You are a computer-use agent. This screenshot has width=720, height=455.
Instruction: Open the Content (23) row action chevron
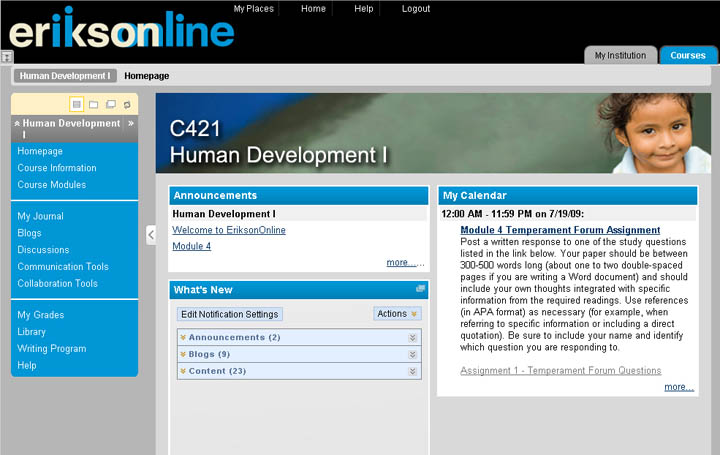[412, 371]
